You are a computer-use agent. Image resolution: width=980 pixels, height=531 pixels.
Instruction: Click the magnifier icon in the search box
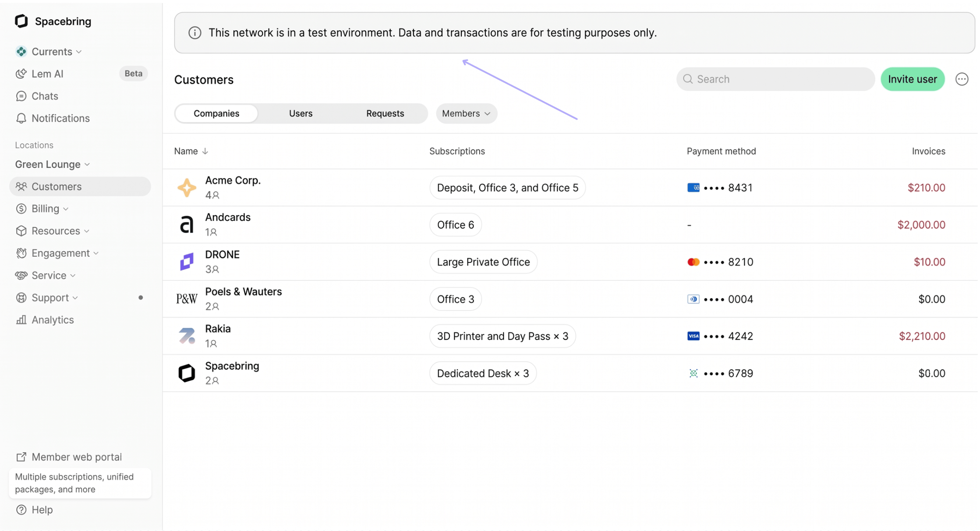pos(688,79)
